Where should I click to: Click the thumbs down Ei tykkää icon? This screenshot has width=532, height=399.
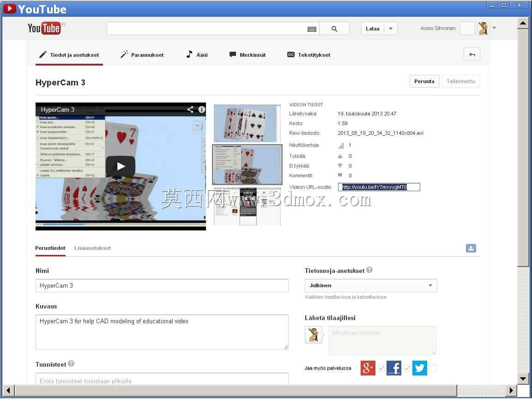pyautogui.click(x=340, y=166)
